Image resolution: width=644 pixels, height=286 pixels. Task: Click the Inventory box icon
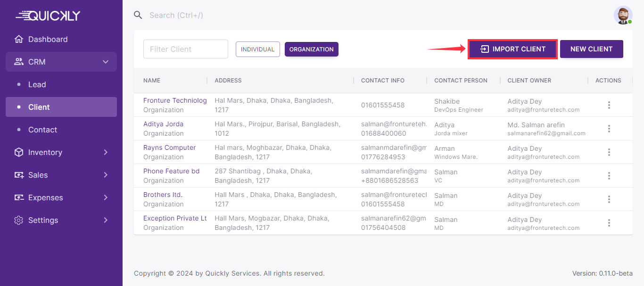point(19,152)
